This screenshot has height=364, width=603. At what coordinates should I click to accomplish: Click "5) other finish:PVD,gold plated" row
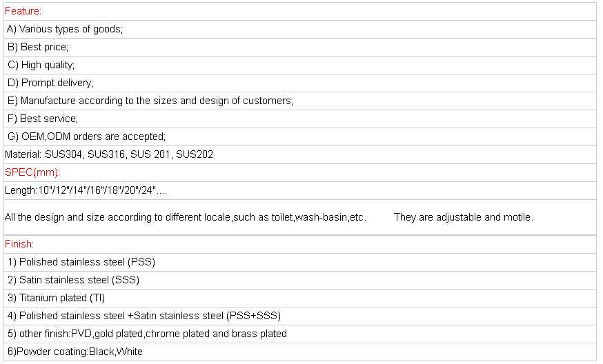pyautogui.click(x=147, y=334)
